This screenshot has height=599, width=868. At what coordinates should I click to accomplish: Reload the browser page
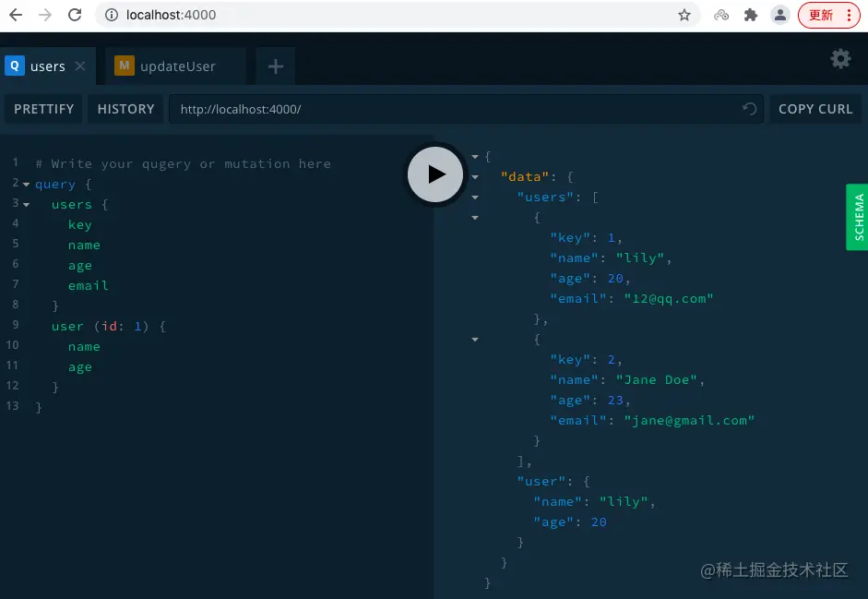tap(75, 15)
